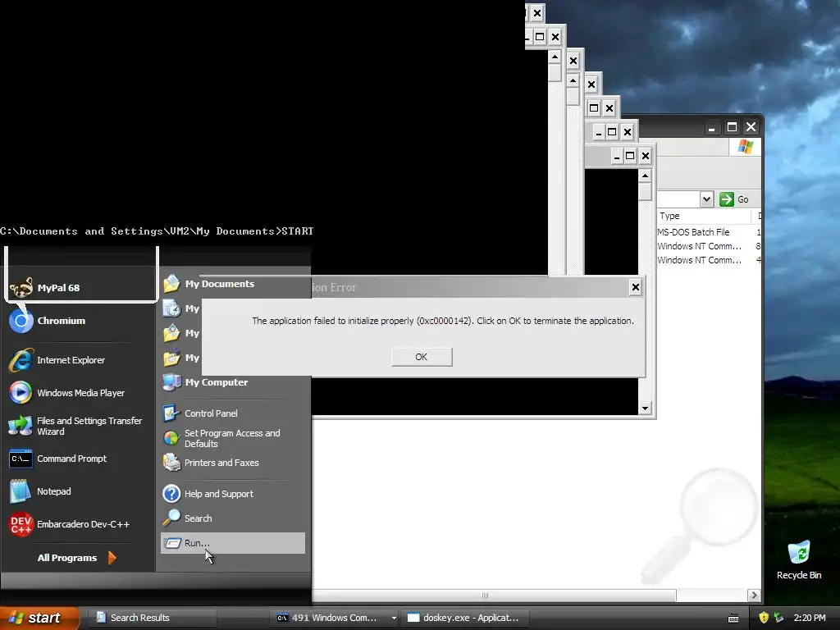Open My Music entry in the Start menu
The width and height of the screenshot is (840, 630).
click(x=180, y=358)
